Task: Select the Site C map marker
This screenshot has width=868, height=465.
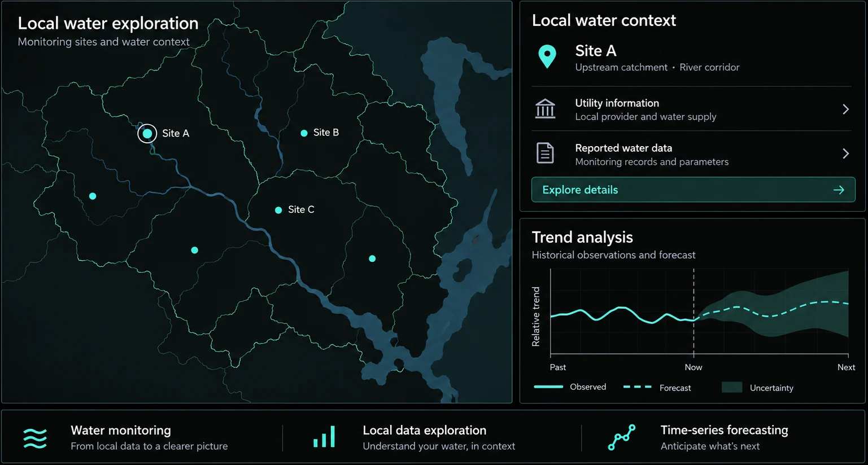Action: [x=278, y=210]
